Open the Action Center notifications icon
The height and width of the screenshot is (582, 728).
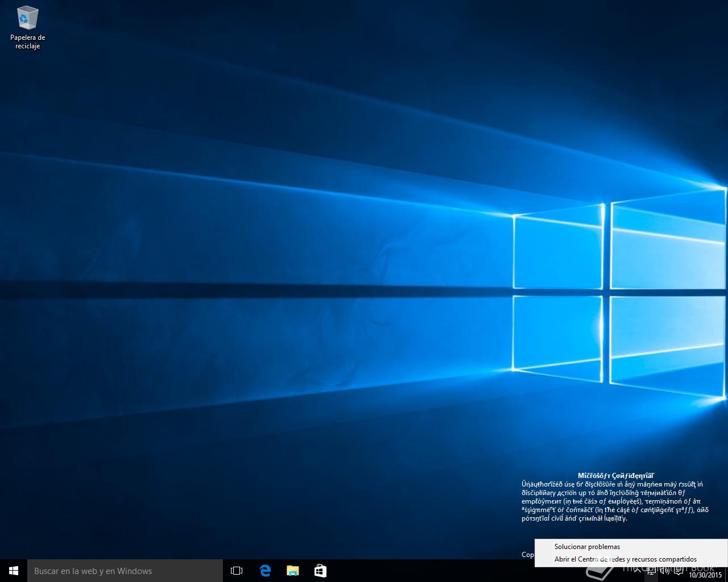coord(679,570)
